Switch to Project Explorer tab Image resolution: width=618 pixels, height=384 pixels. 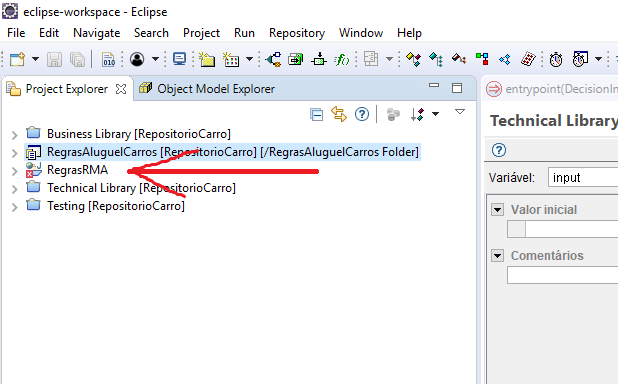[66, 89]
